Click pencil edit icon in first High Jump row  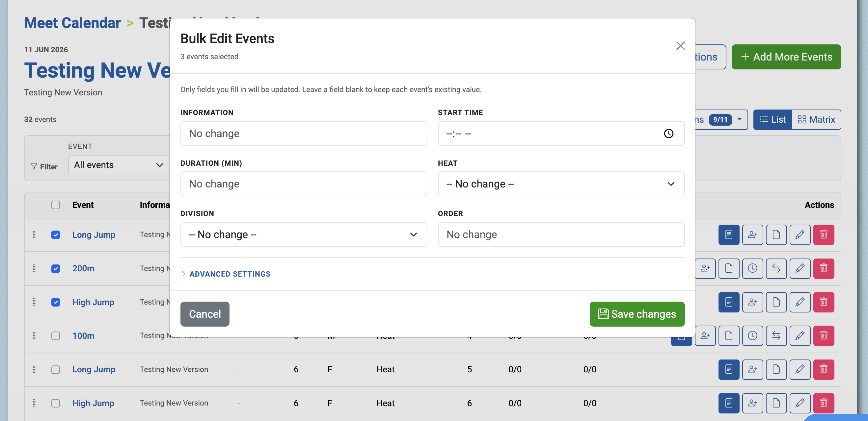(800, 302)
